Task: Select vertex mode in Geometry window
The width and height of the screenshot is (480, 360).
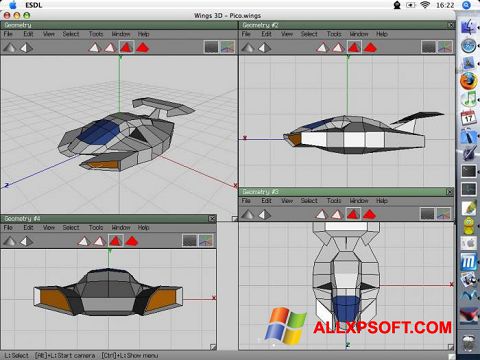Action: coord(95,47)
